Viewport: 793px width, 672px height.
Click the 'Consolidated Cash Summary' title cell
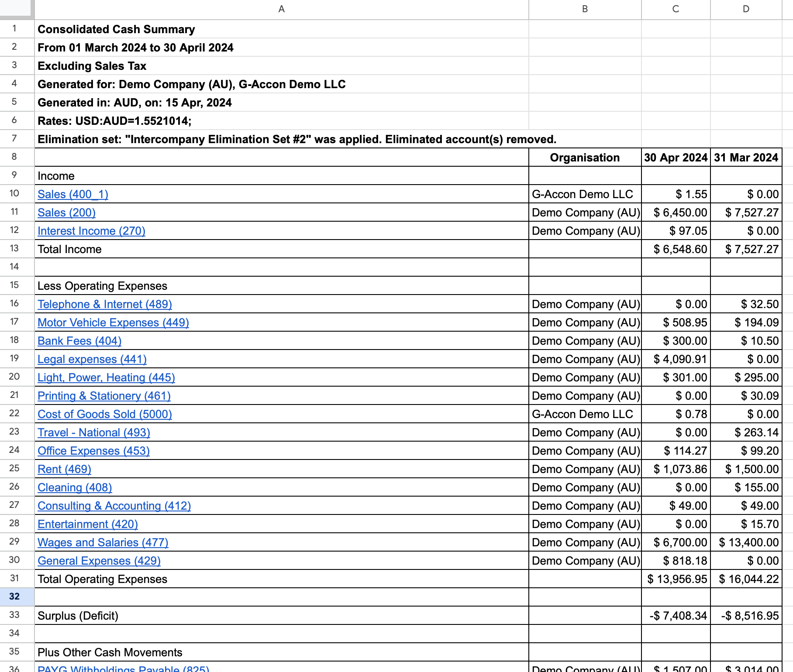(282, 29)
